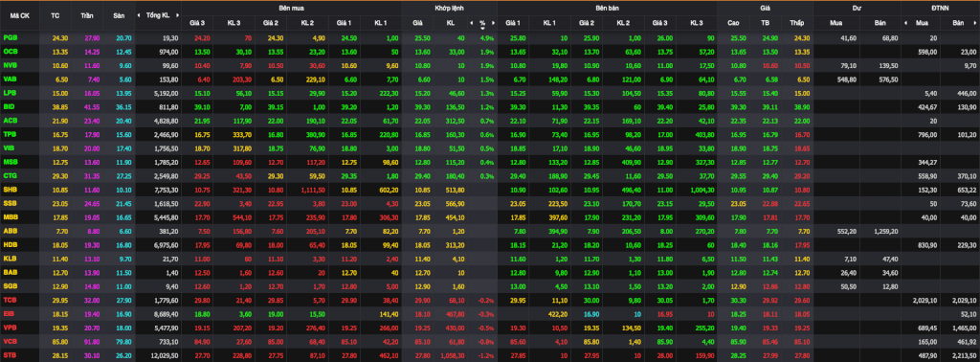The height and width of the screenshot is (362, 980).
Task: Click STB matched volume 1,058,30
Action: coord(452,354)
